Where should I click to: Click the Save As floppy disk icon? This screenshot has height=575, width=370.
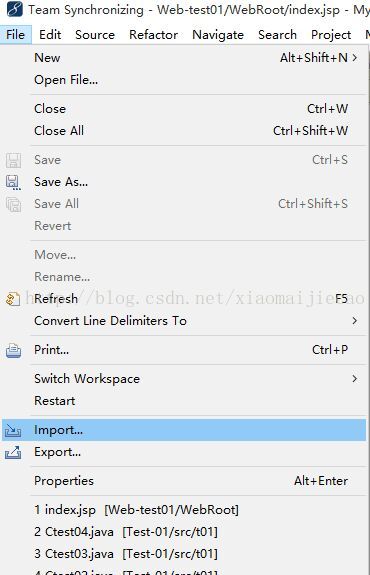pos(13,182)
